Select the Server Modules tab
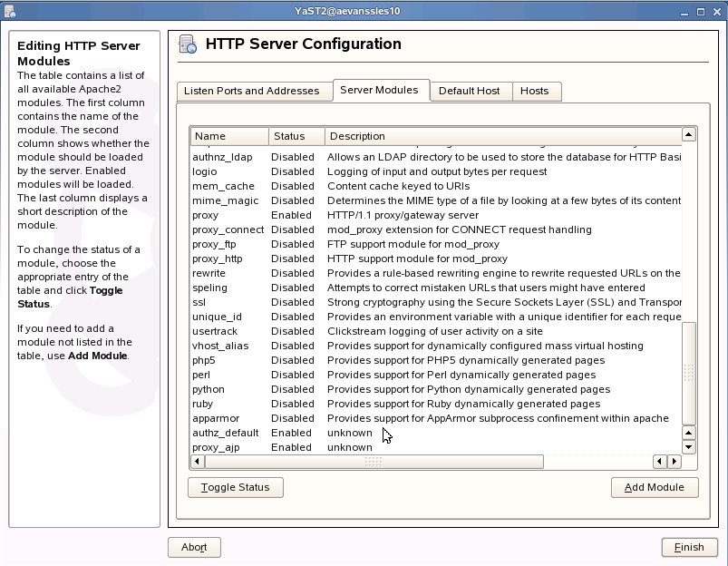Viewport: 728px width, 566px height. click(379, 90)
